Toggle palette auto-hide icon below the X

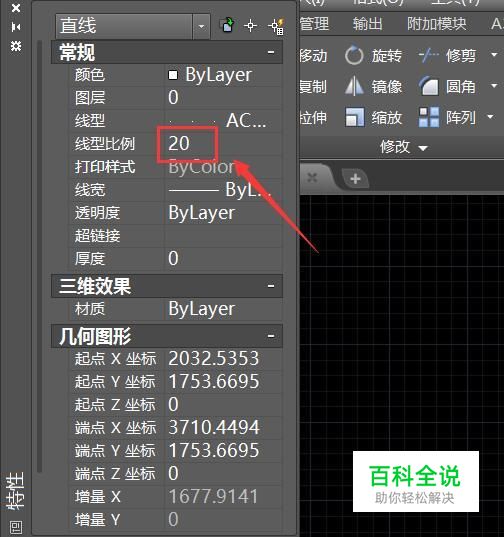tap(16, 27)
